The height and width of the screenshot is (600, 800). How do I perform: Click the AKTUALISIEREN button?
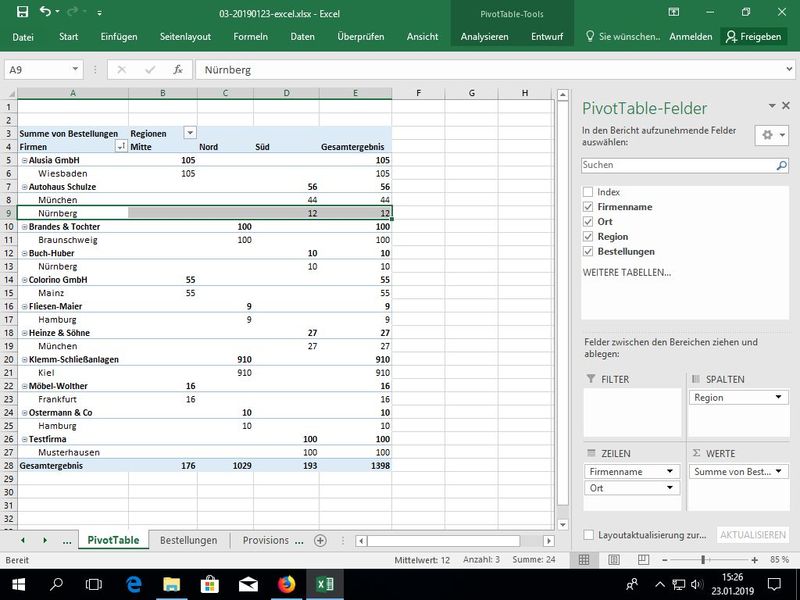point(753,535)
